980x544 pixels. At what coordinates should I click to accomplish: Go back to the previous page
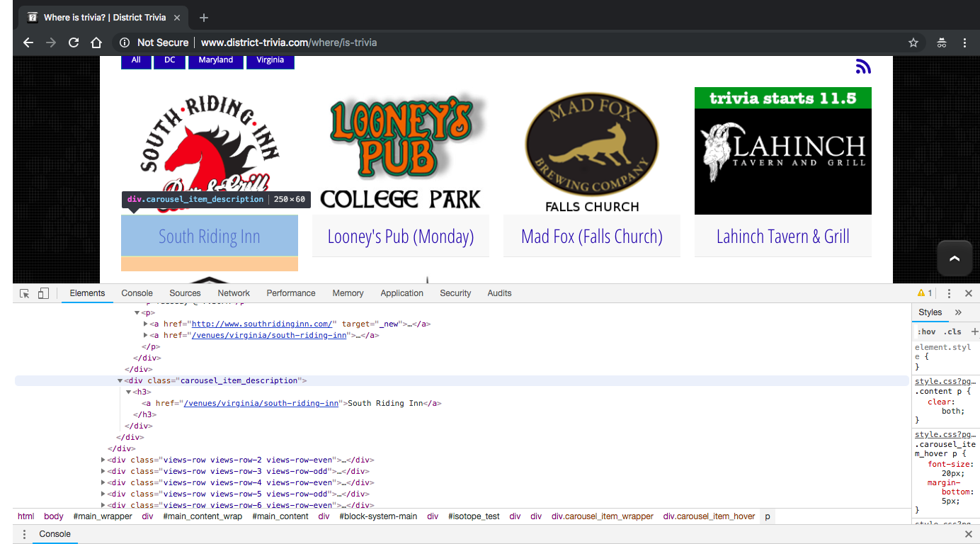28,42
